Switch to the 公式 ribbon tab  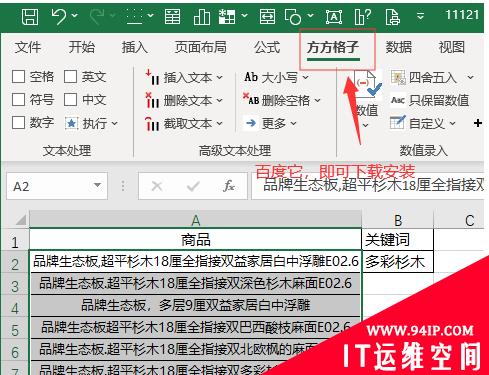[x=267, y=47]
